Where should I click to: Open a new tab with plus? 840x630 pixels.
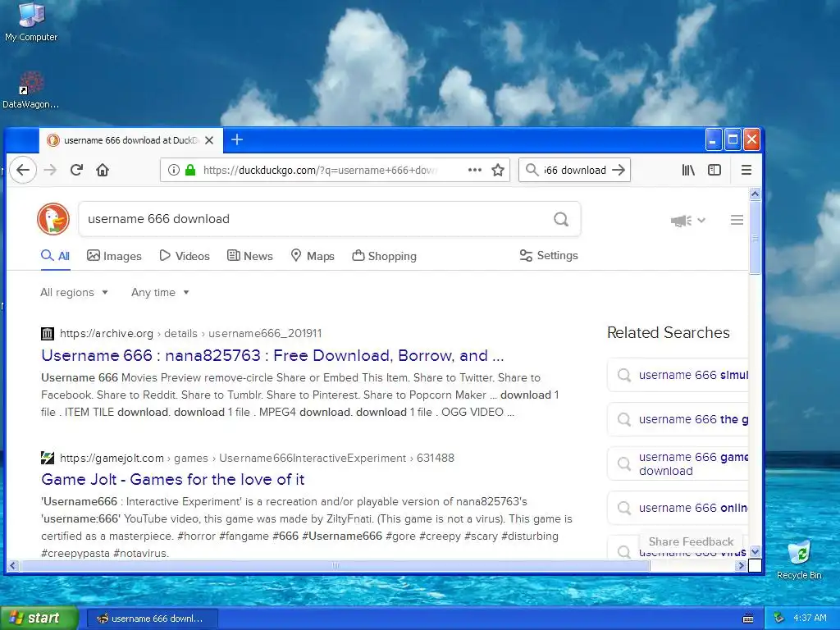[237, 139]
